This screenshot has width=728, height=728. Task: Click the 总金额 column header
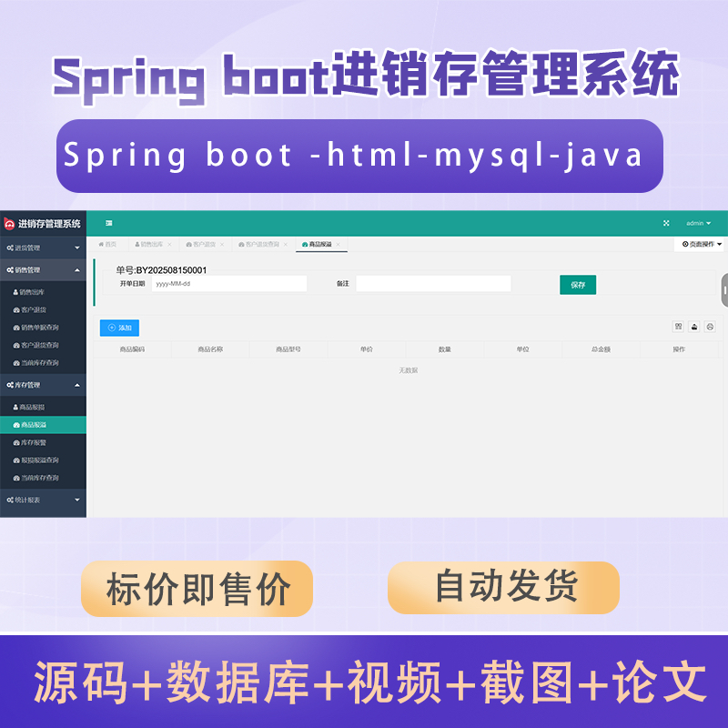601,349
